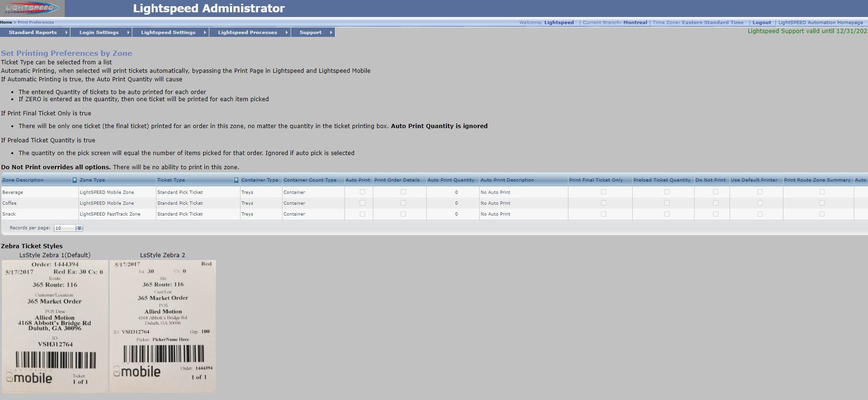
Task: Expand the Login Settings menu arrow
Action: pos(128,32)
